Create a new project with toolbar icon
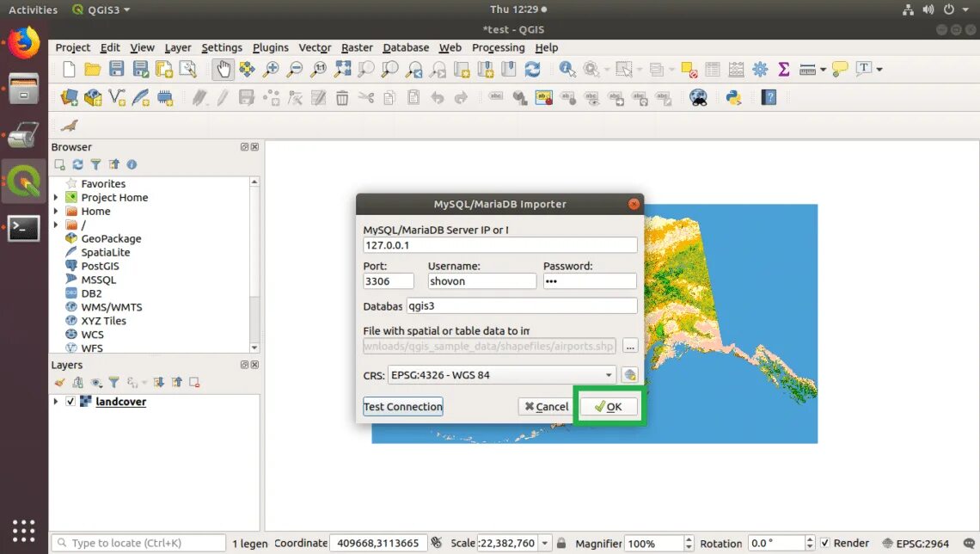 click(x=69, y=69)
